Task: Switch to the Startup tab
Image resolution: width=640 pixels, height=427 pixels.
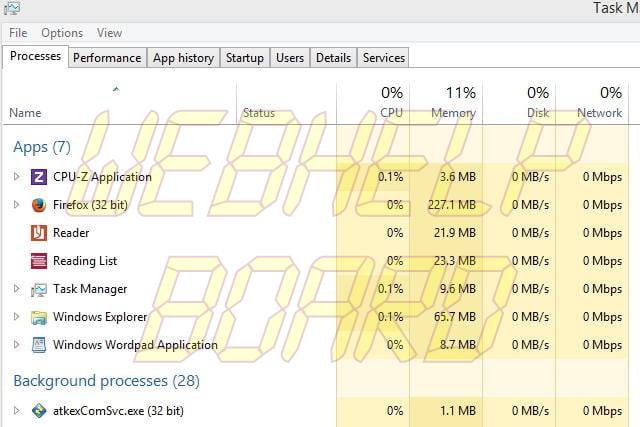Action: pyautogui.click(x=245, y=58)
